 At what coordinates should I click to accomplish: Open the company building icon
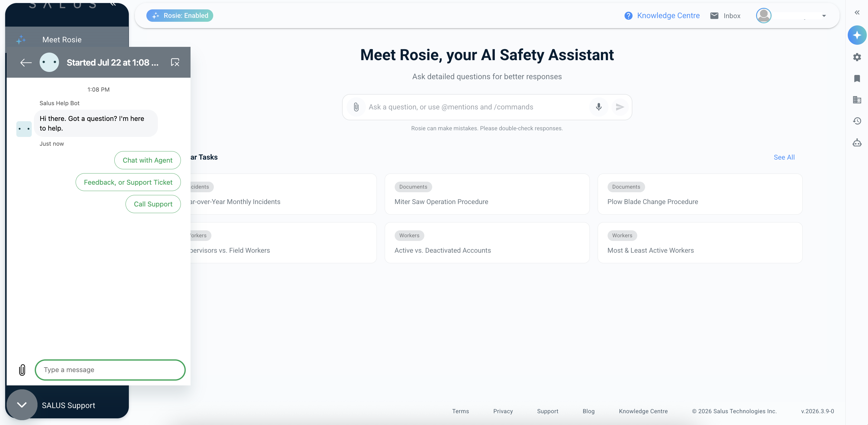pos(857,100)
